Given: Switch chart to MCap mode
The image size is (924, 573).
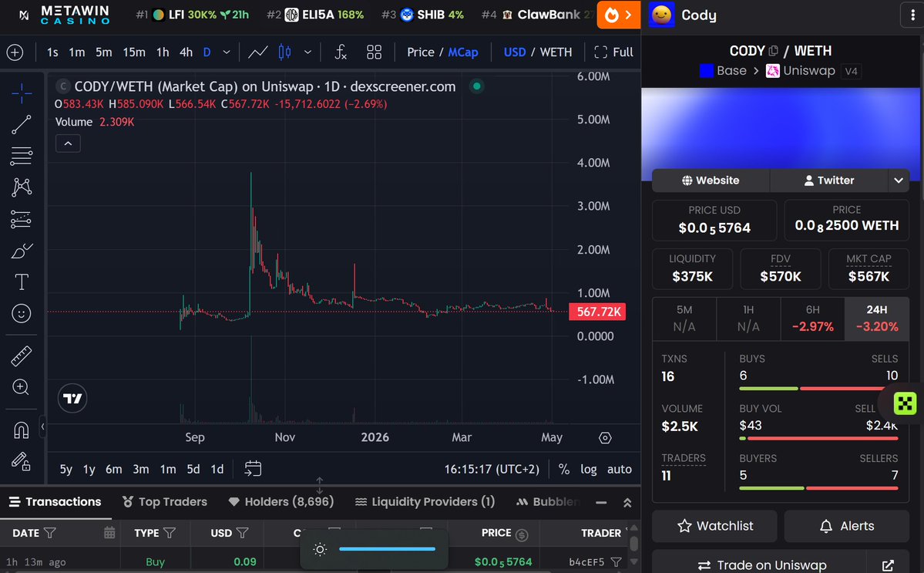Looking at the screenshot, I should [463, 52].
